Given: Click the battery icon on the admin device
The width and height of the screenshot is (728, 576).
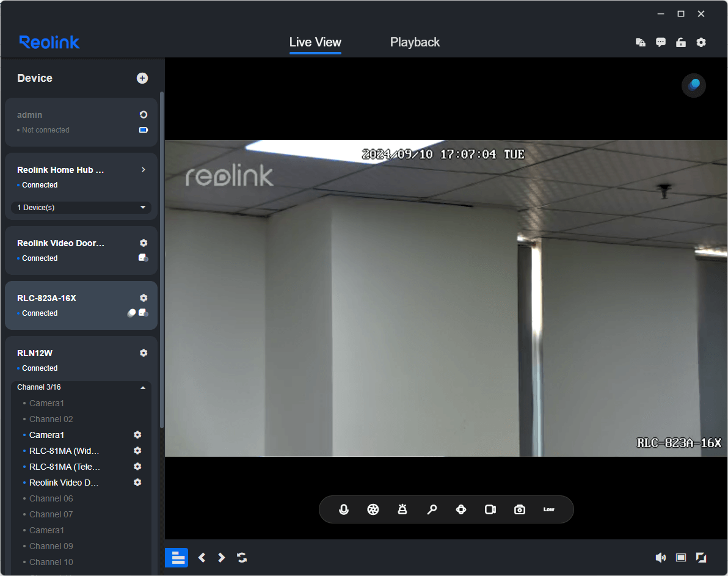Looking at the screenshot, I should (x=144, y=130).
